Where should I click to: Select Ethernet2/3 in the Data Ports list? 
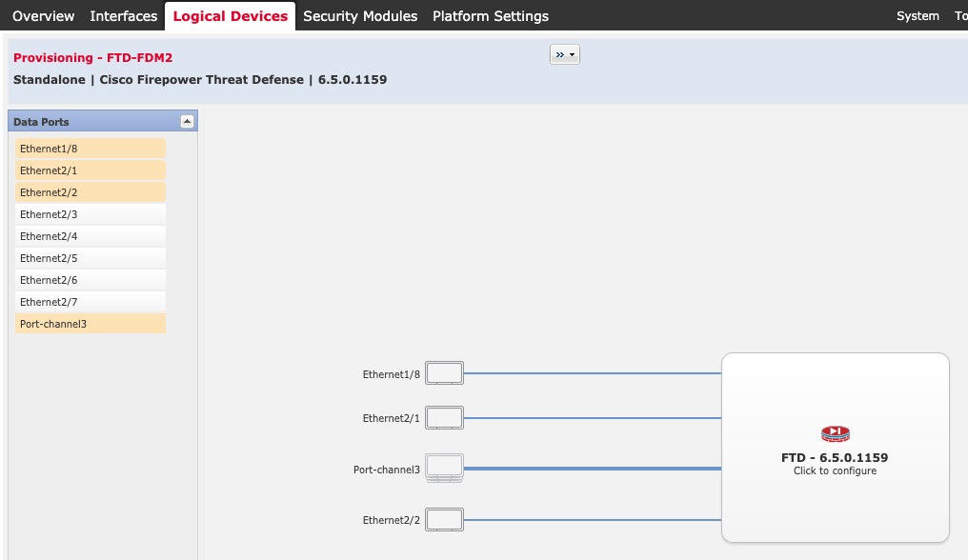[x=90, y=214]
